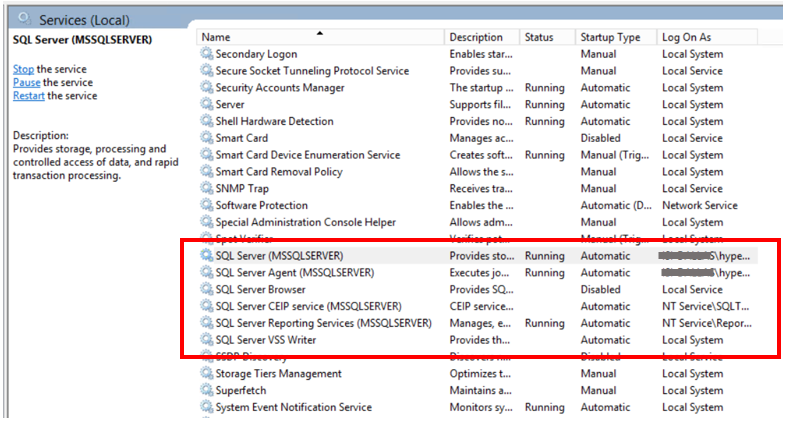Click the Superfetch service gear icon
Screen dimensions: 795x429
click(206, 389)
